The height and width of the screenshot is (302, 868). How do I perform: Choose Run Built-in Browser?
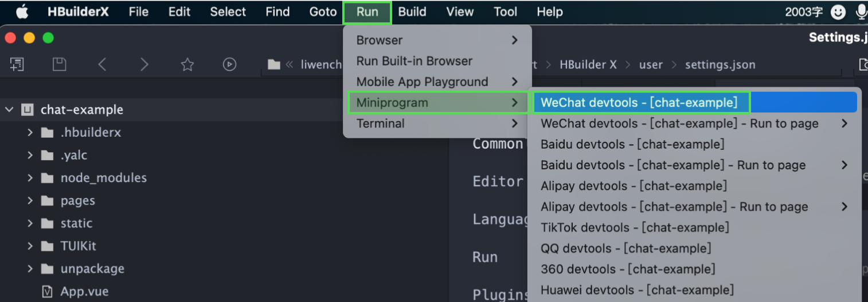414,61
